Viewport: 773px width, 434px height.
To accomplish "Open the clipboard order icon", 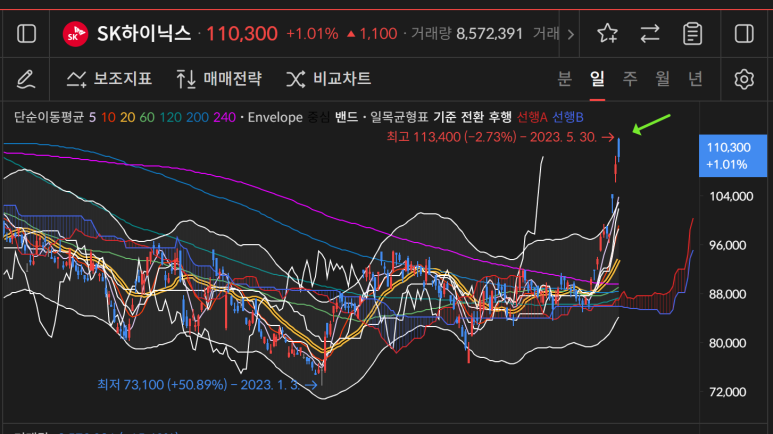I will (x=692, y=34).
